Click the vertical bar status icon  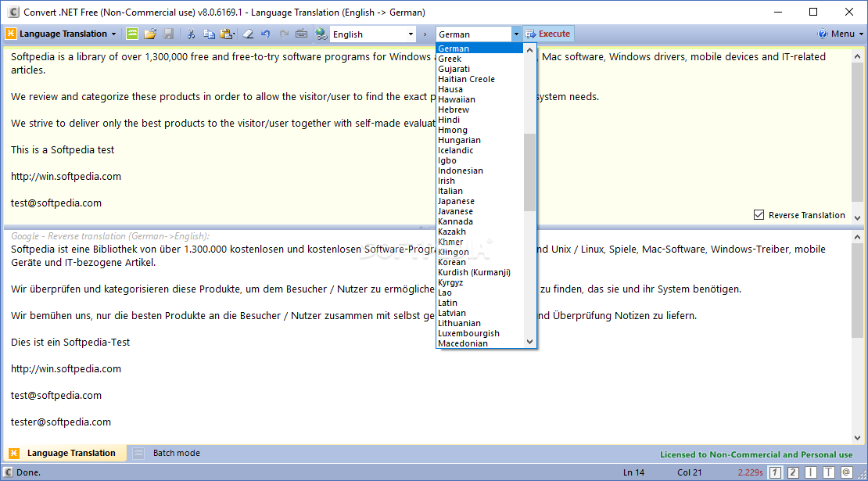click(811, 472)
